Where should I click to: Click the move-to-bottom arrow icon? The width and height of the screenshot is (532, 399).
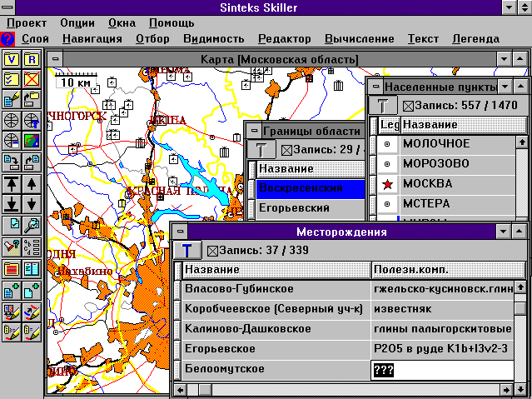pyautogui.click(x=12, y=203)
